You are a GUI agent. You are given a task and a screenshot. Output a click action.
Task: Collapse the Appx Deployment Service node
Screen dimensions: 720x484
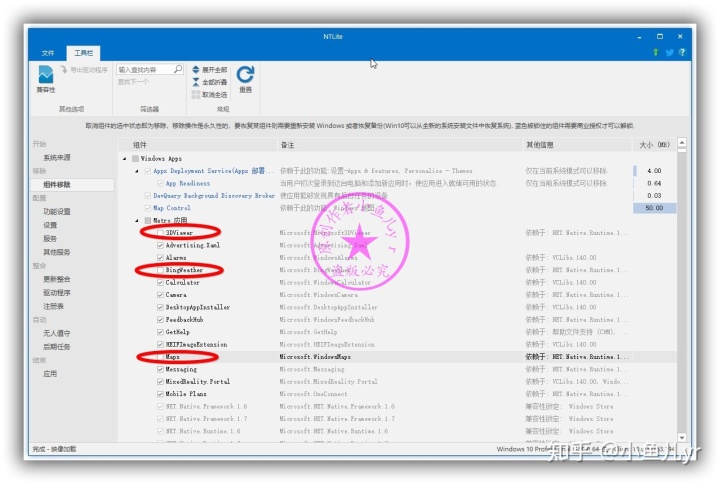click(137, 171)
